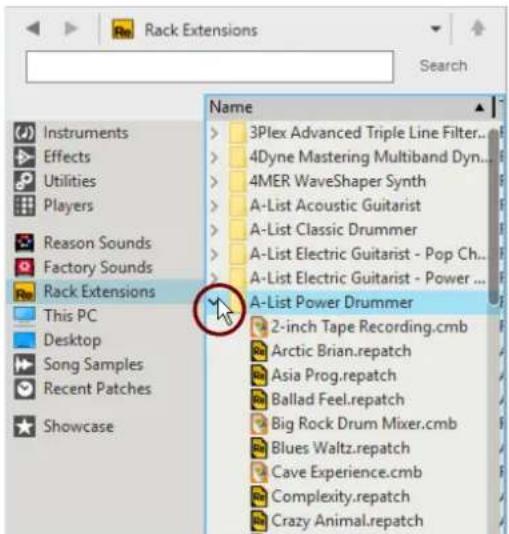509x534 pixels.
Task: Click the Song Samples icon
Action: coord(24,364)
